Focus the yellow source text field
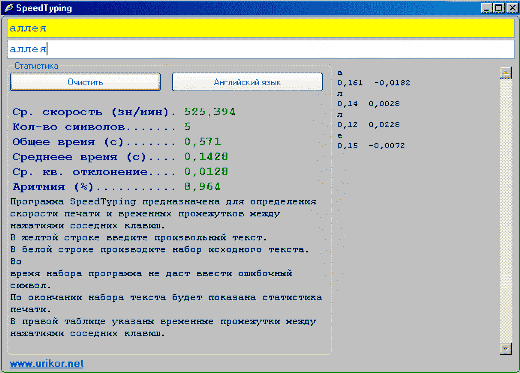 tap(261, 28)
